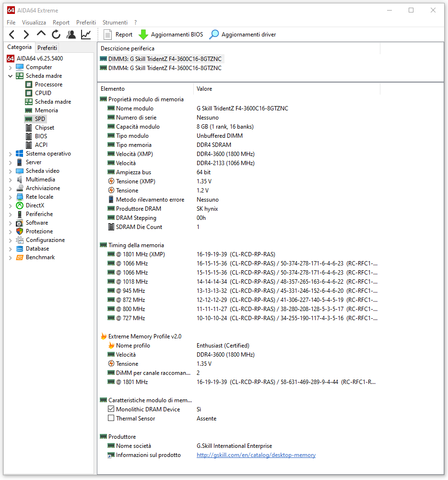Click the up-level arrow toolbar icon
The width and height of the screenshot is (448, 480).
(x=41, y=34)
